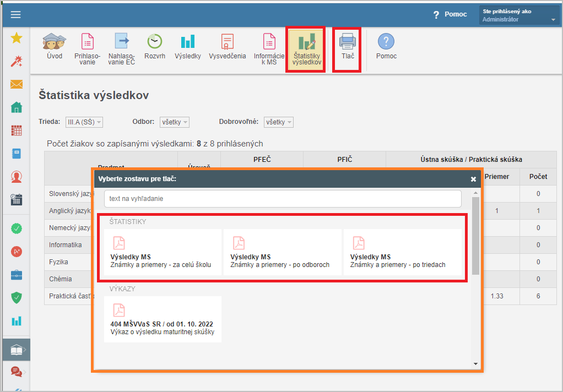Viewport: 563px width, 392px height.
Task: Expand the Trieda dropdown III.A (SŠ)
Action: pyautogui.click(x=84, y=122)
